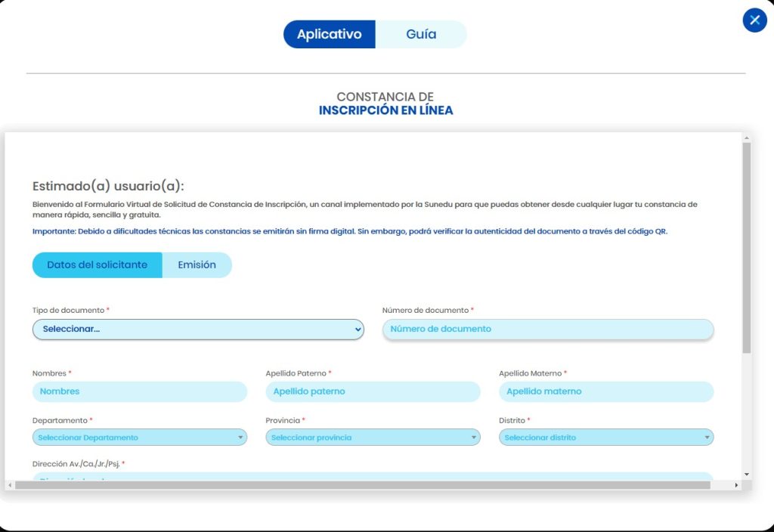This screenshot has width=774, height=532.
Task: Open the Tipo de documento dropdown
Action: [198, 329]
